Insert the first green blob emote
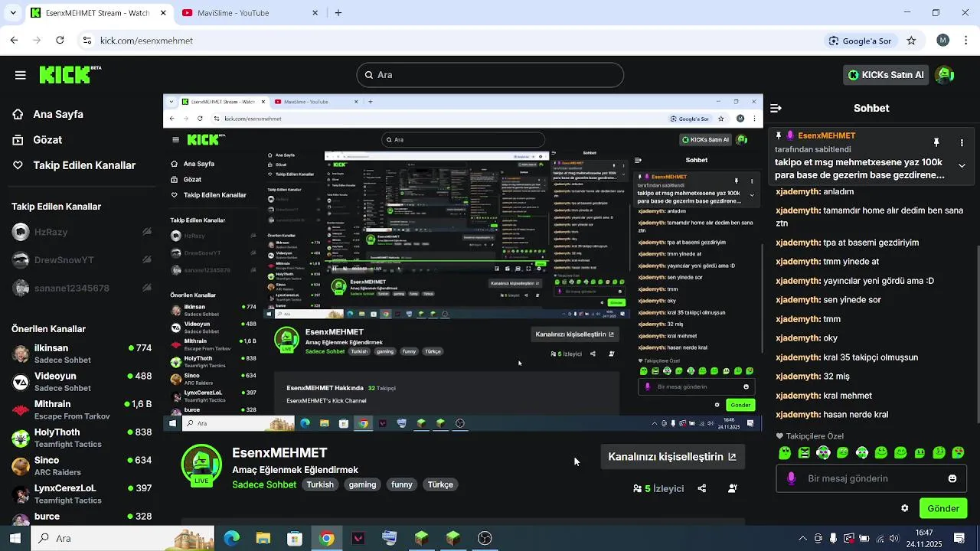 pos(785,453)
